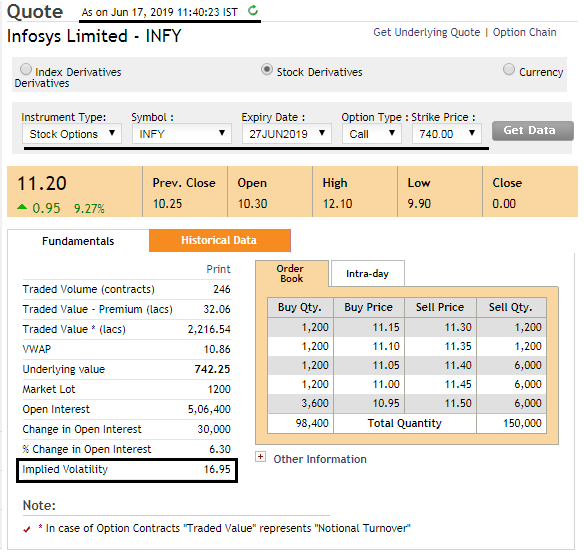Click Change in Open Interest value 30,000
The image size is (584, 555).
click(214, 429)
